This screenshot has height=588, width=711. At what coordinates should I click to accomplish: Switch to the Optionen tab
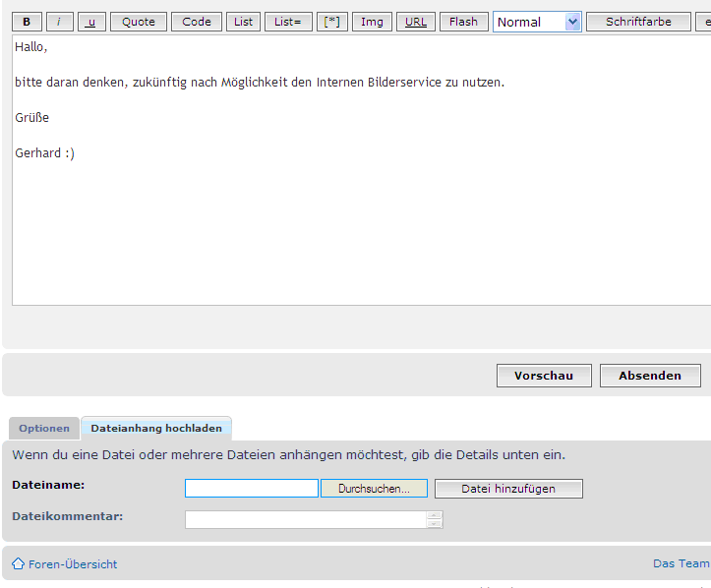(x=44, y=428)
